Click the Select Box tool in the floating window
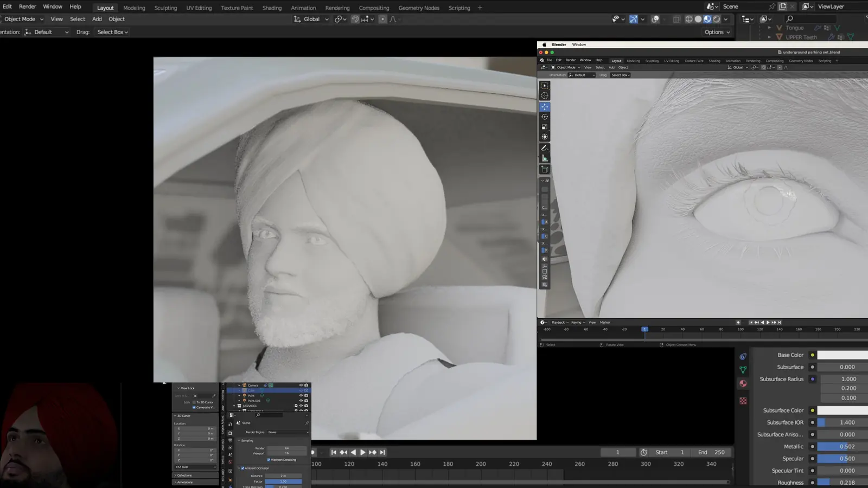868x488 pixels. coord(545,86)
